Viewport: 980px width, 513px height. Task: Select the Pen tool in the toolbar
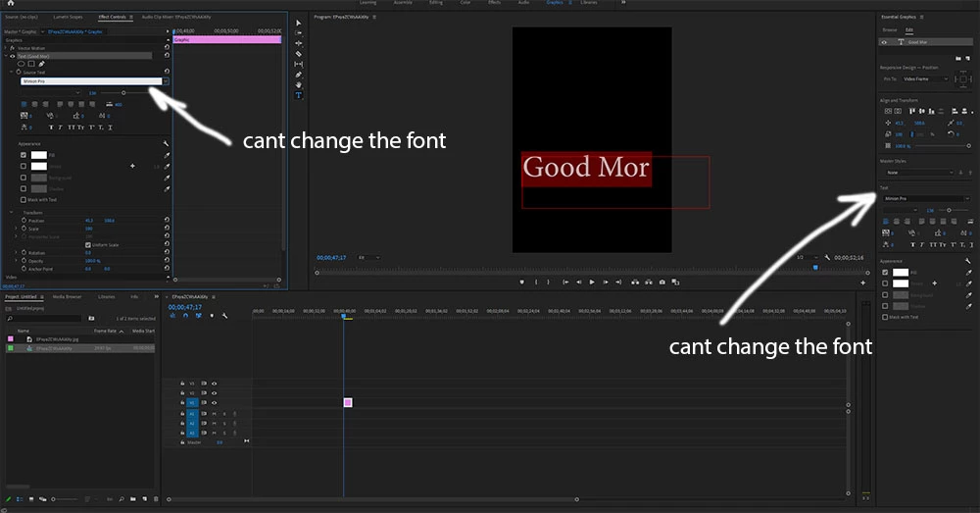click(x=298, y=75)
